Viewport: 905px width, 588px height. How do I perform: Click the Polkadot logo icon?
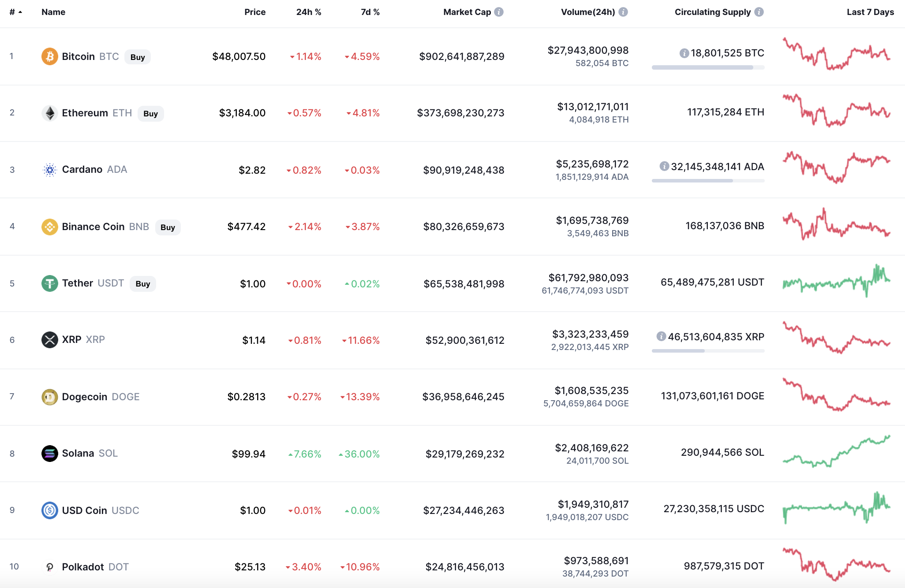tap(50, 567)
